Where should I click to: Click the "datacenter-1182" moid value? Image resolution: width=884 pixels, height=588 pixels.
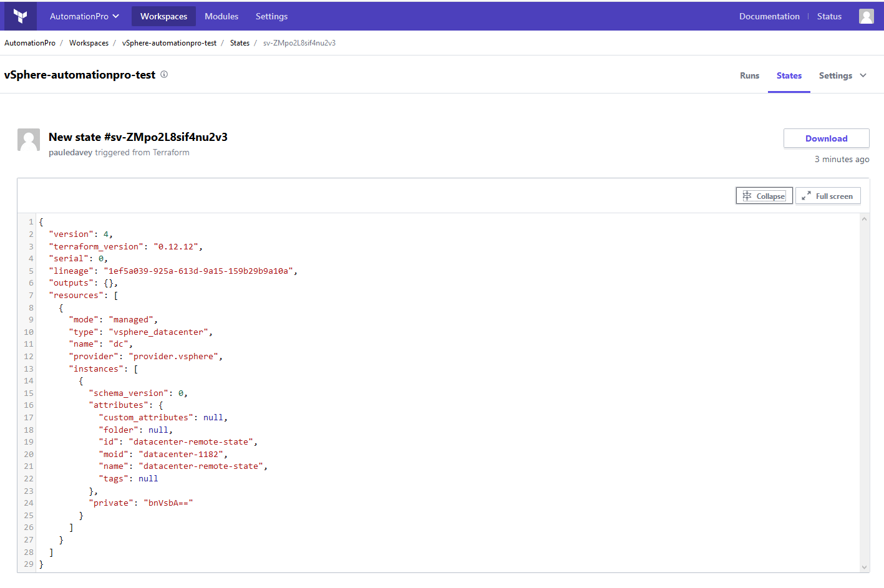click(181, 454)
